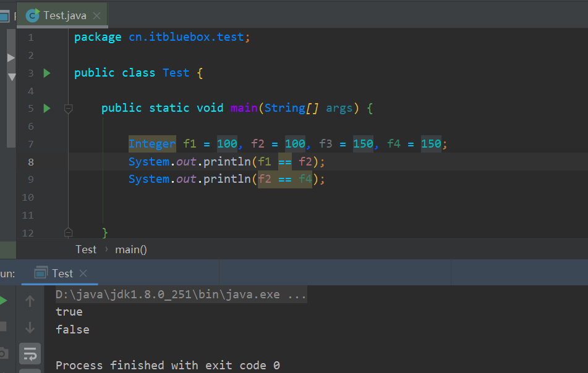Viewport: 588px width, 373px height.
Task: Close the Test run tab
Action: pyautogui.click(x=83, y=274)
